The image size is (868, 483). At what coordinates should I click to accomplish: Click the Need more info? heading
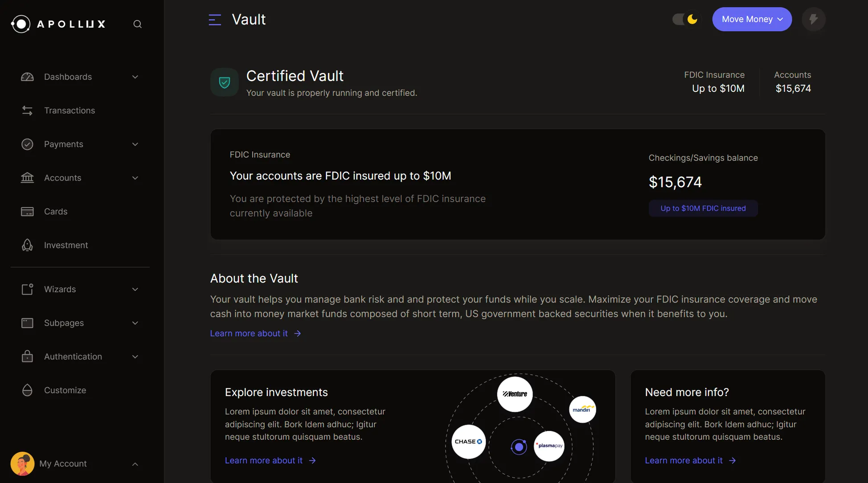[687, 392]
